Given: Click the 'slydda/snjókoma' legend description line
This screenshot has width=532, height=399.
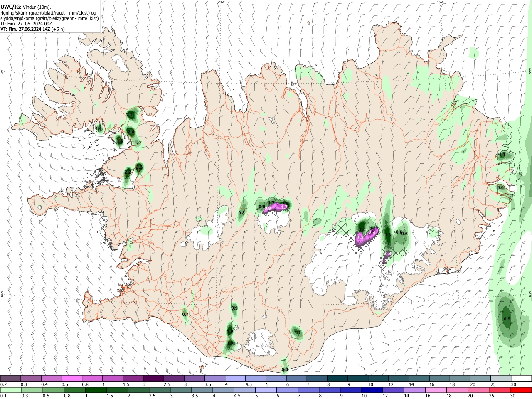Looking at the screenshot, I should point(49,18).
